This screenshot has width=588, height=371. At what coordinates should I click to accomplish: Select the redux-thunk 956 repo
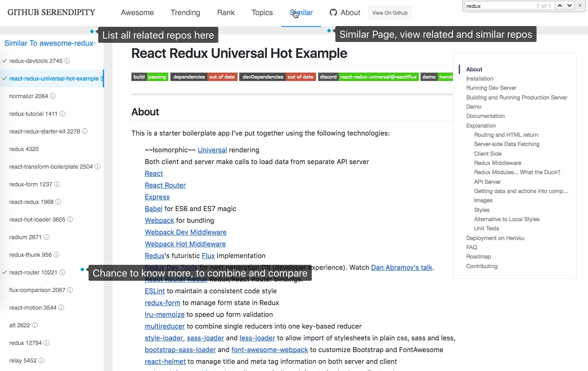(x=30, y=255)
